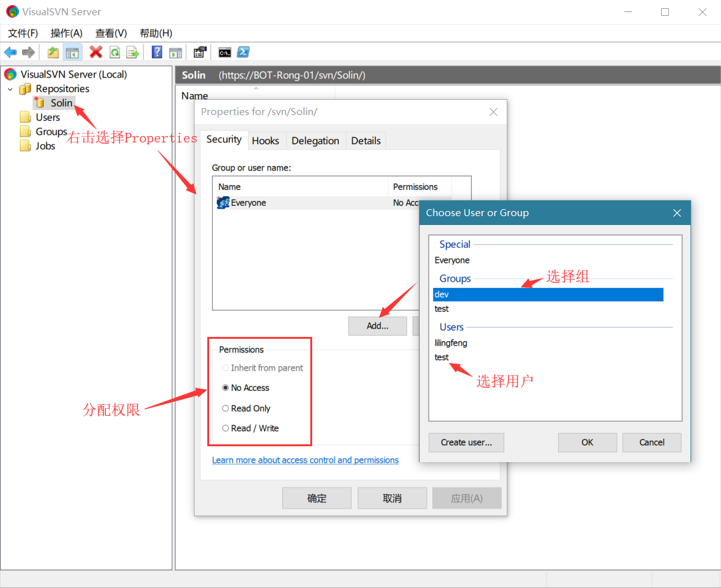This screenshot has width=721, height=588.
Task: Select the Groups tree item
Action: click(52, 132)
